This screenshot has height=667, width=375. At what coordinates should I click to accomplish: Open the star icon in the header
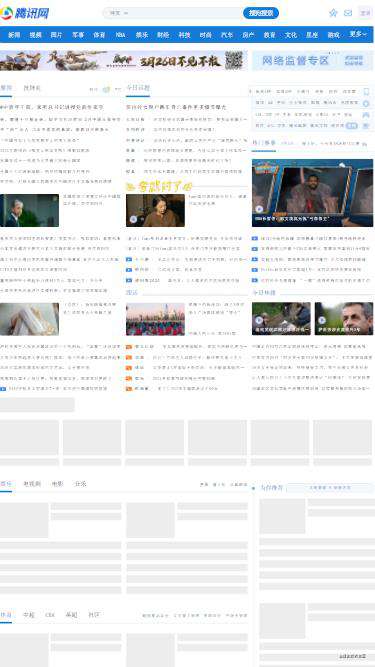(333, 13)
